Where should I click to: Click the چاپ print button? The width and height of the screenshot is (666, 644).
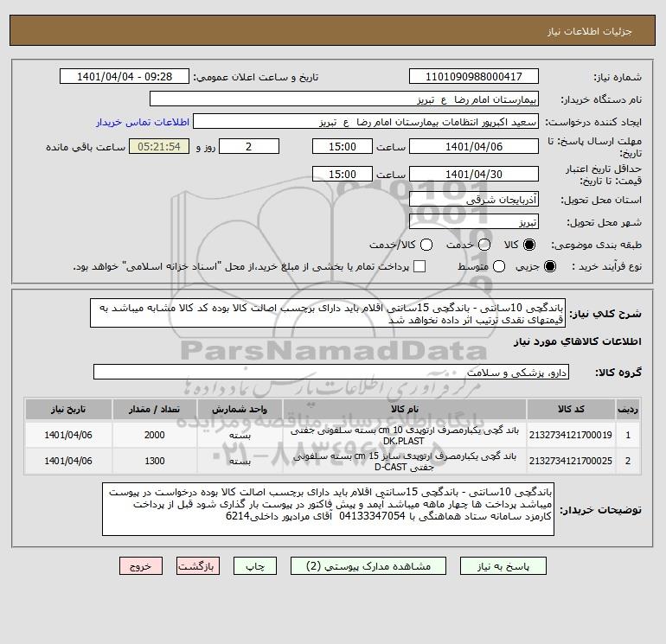[x=255, y=566]
